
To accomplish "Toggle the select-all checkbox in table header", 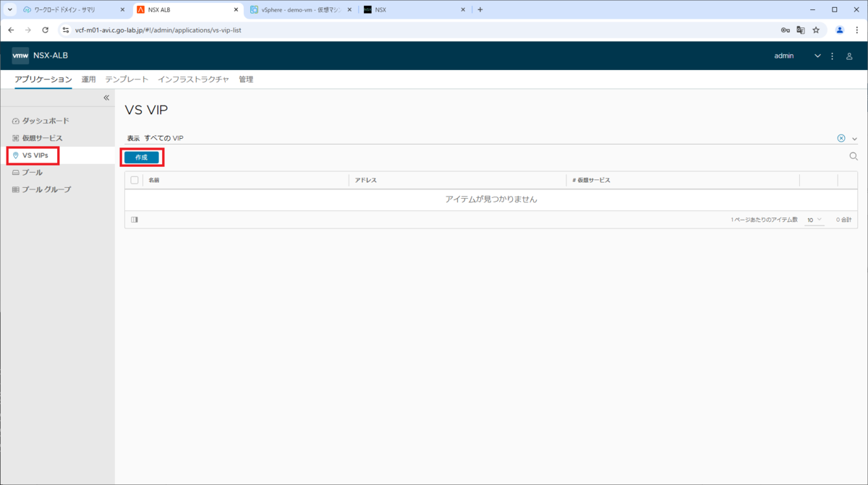I will [134, 180].
